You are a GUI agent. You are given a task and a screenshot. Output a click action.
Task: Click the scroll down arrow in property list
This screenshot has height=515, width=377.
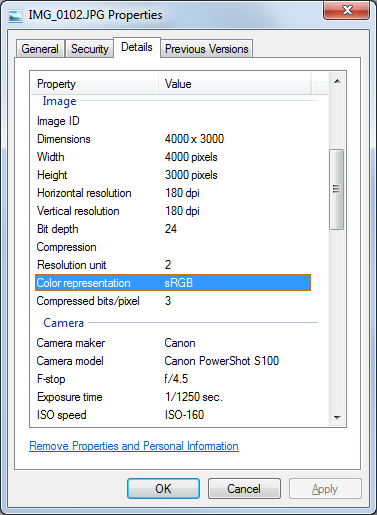pyautogui.click(x=337, y=418)
